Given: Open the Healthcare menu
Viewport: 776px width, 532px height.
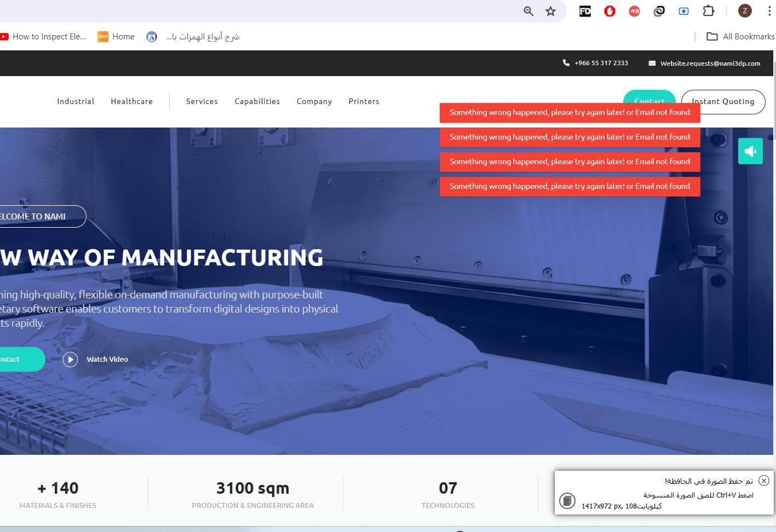Looking at the screenshot, I should [132, 101].
